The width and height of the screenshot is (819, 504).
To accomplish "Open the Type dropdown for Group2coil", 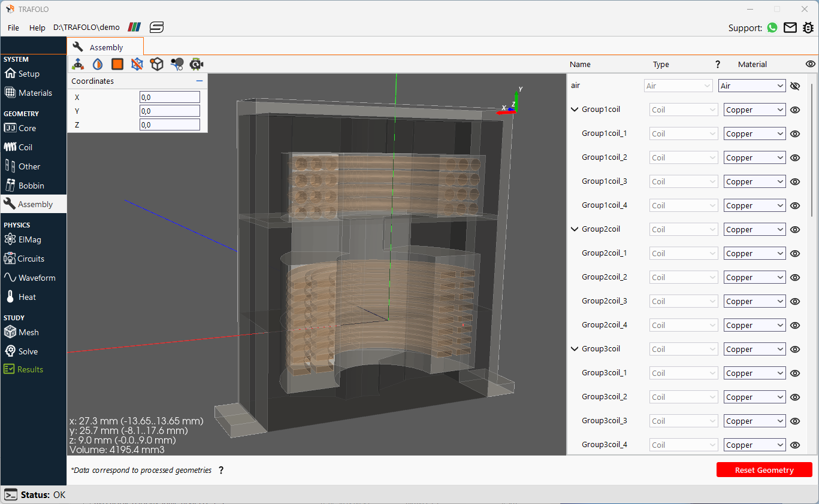I will click(x=683, y=229).
